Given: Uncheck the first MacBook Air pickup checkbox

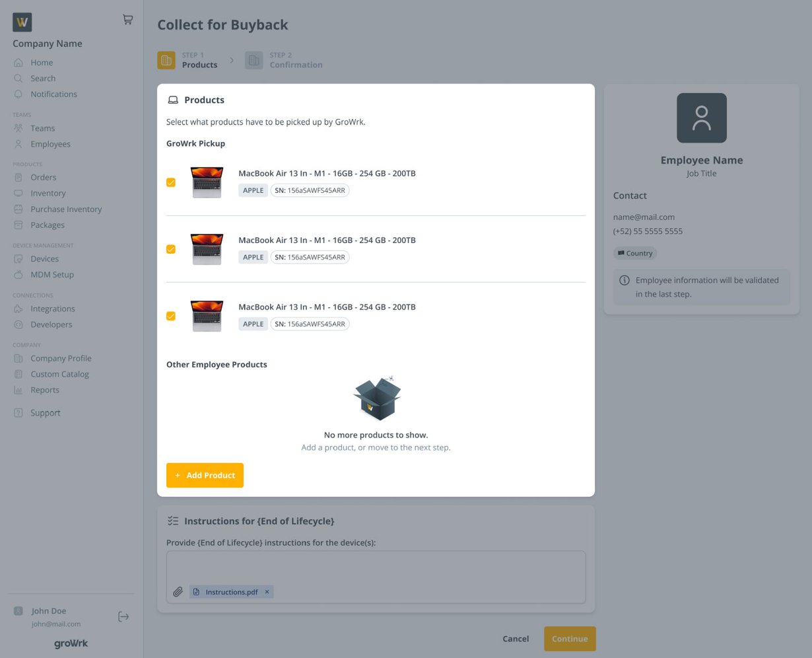Looking at the screenshot, I should point(171,182).
